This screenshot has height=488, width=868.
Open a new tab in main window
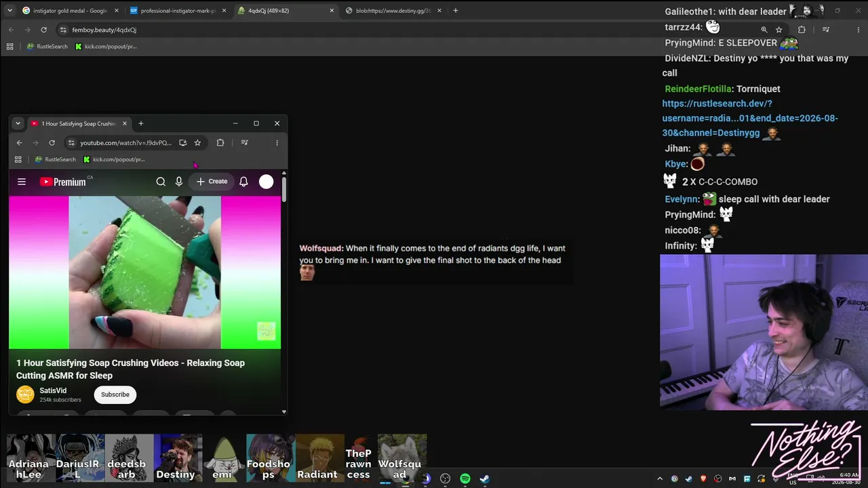tap(455, 11)
